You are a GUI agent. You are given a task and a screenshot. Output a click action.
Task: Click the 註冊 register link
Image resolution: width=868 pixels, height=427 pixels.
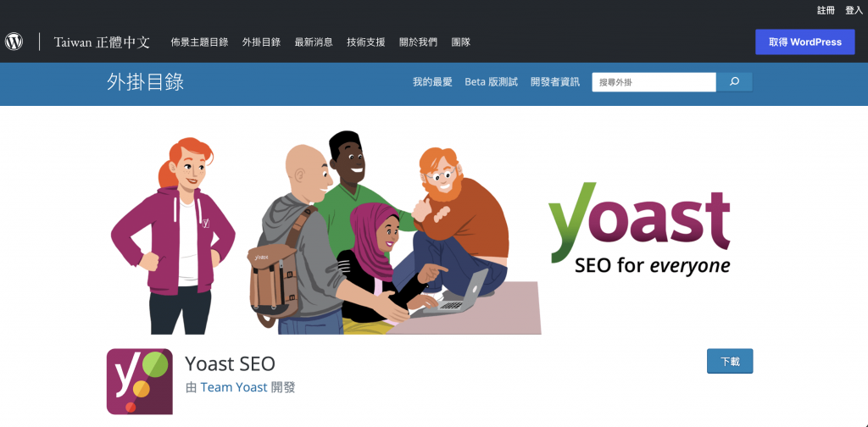(x=826, y=10)
